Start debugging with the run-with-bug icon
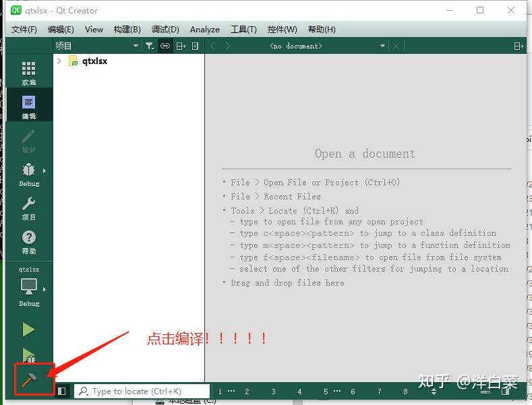Image resolution: width=532 pixels, height=405 pixels. (x=29, y=355)
